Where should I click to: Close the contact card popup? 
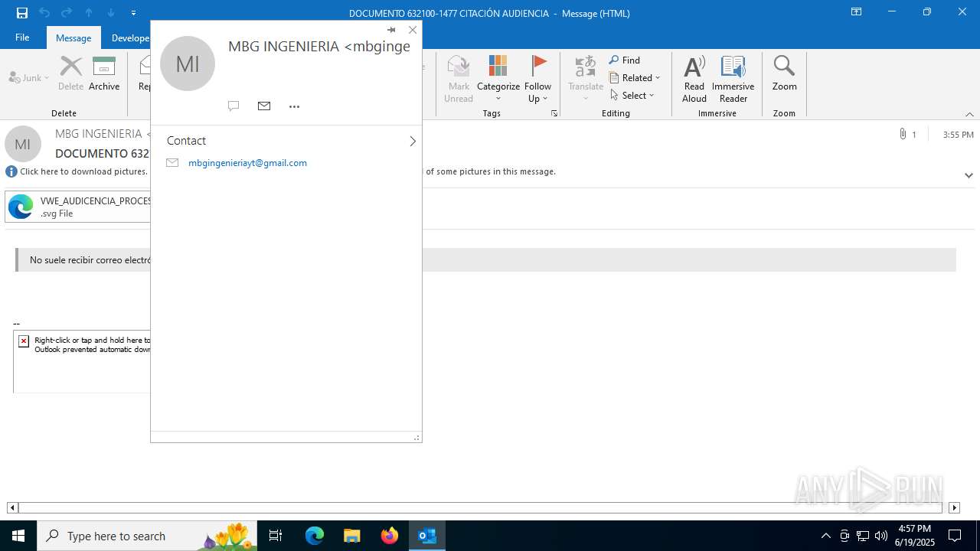click(x=413, y=30)
